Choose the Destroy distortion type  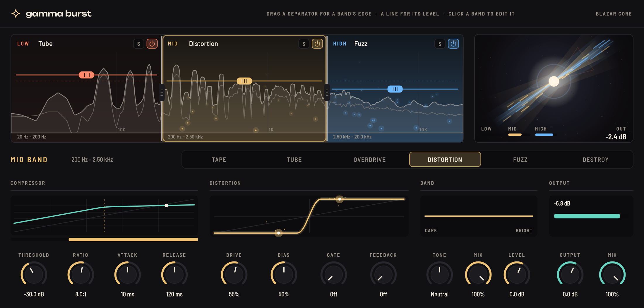point(595,160)
